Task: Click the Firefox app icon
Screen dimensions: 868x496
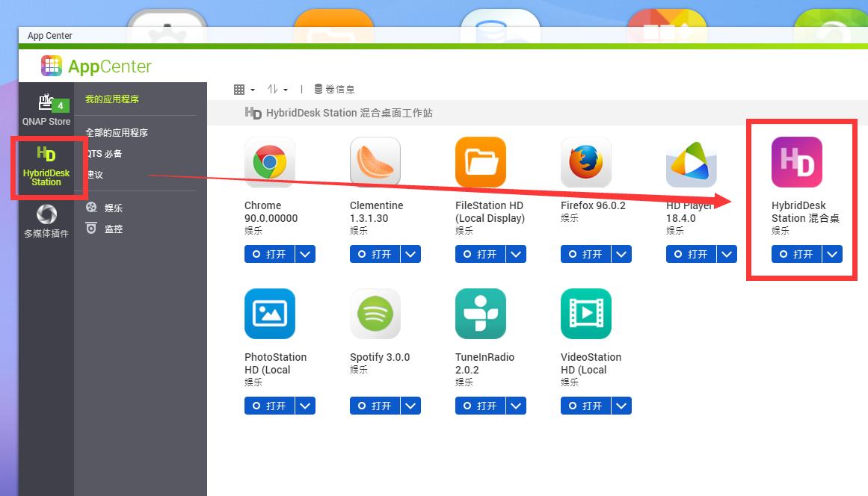Action: point(586,162)
